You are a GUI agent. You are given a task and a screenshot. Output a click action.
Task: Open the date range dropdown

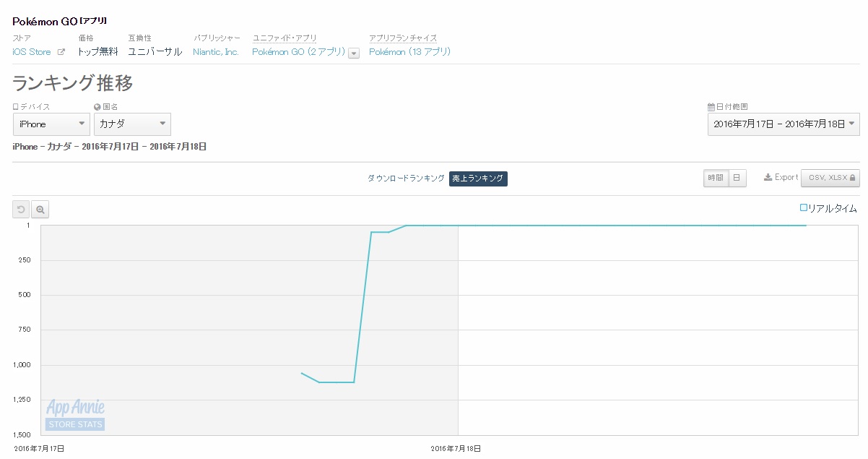784,124
